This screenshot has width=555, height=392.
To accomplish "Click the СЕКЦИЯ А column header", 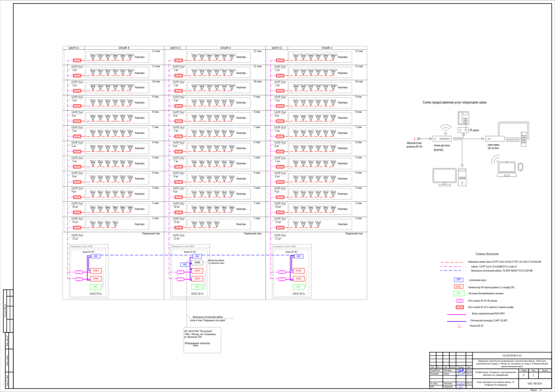I will 326,48.
